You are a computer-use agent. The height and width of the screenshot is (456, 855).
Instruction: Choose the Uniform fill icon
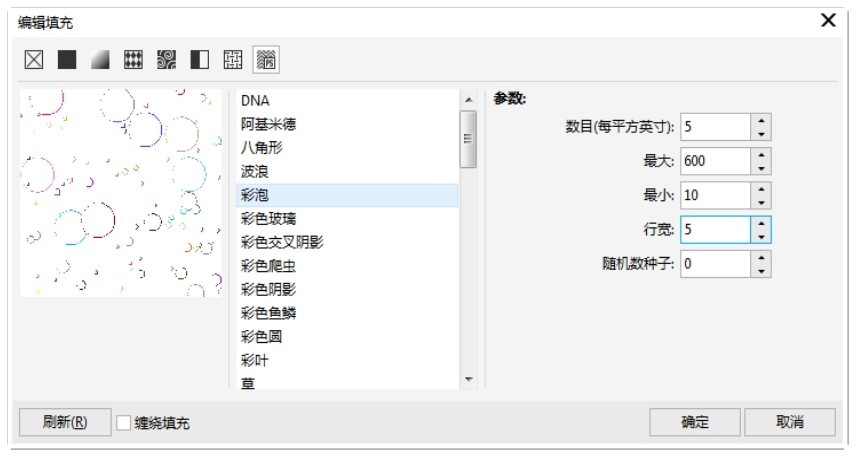point(67,59)
